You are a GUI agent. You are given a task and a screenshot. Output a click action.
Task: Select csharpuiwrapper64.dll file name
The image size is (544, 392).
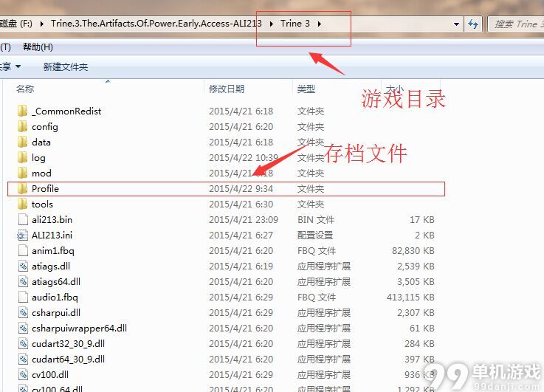79,329
